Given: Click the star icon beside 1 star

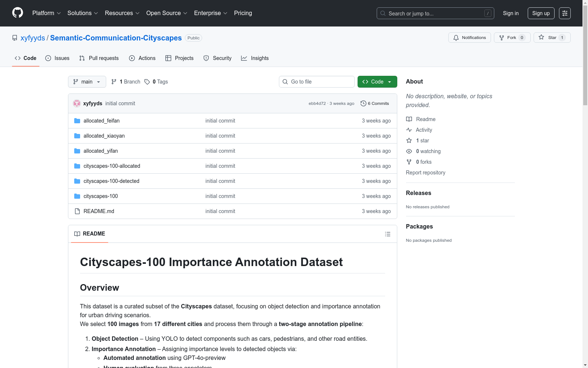Looking at the screenshot, I should [409, 141].
